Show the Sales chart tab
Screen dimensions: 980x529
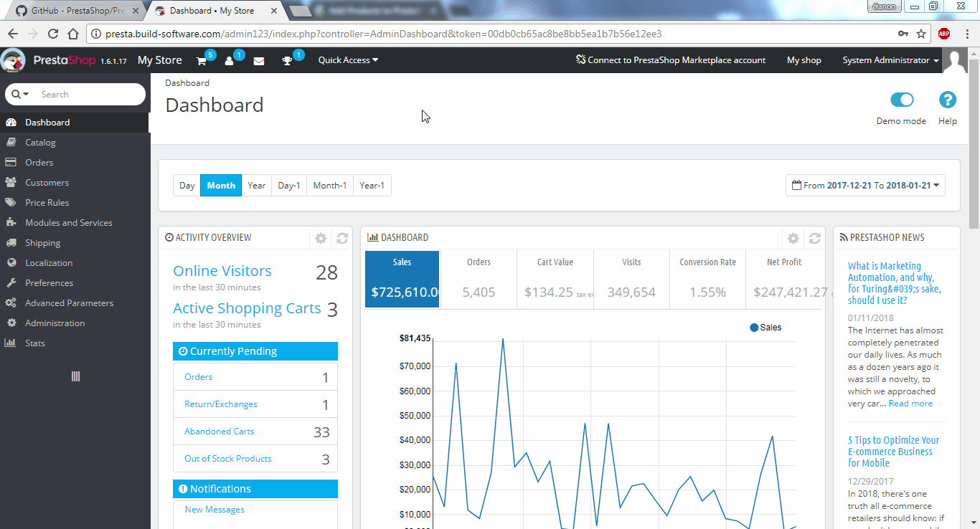point(402,280)
